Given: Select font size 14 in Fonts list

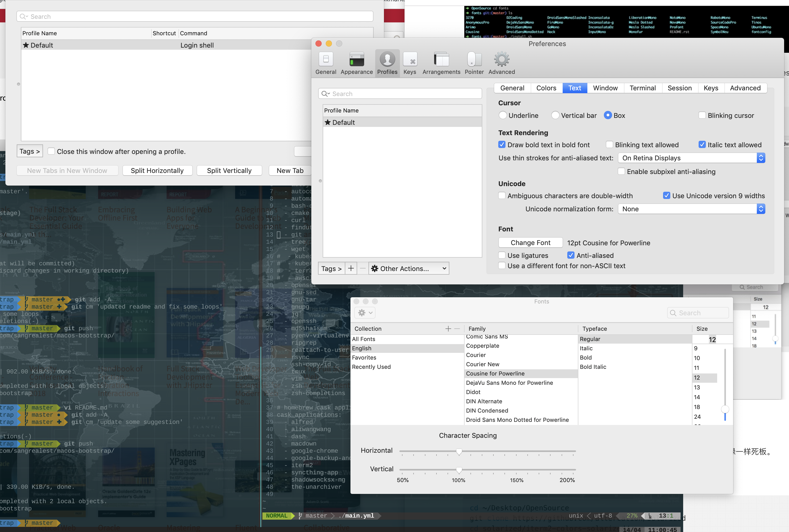Looking at the screenshot, I should pos(705,397).
